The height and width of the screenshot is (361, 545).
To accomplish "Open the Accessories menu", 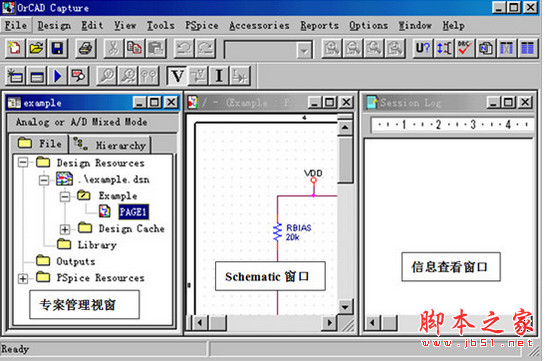I will [x=259, y=26].
